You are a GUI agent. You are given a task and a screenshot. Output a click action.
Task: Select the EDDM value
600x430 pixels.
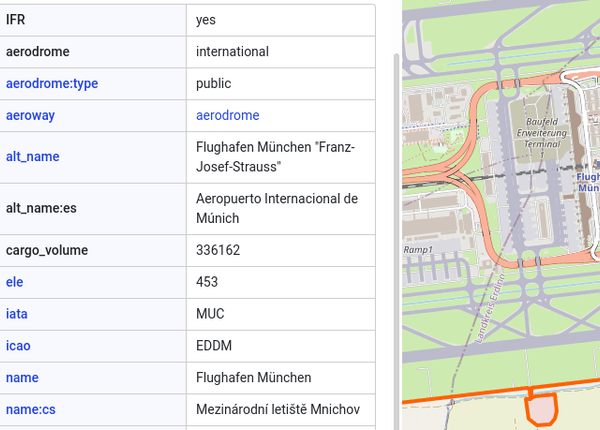214,345
